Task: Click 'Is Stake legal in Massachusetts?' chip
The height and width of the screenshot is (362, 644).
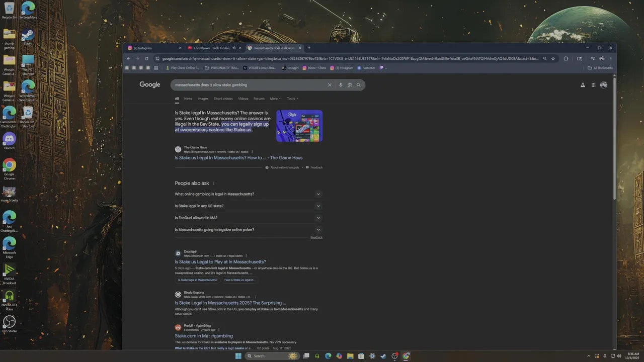Action: click(198, 280)
